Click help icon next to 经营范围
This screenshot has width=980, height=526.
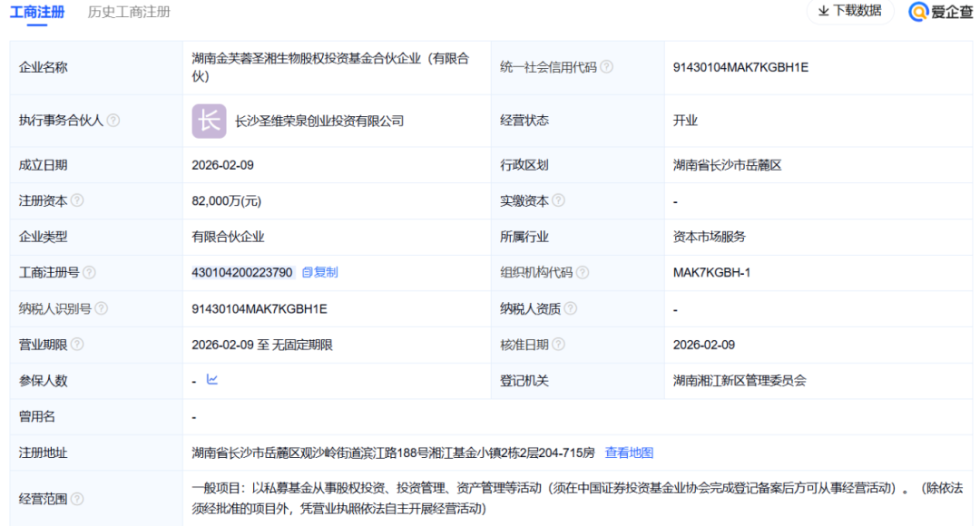tap(77, 499)
